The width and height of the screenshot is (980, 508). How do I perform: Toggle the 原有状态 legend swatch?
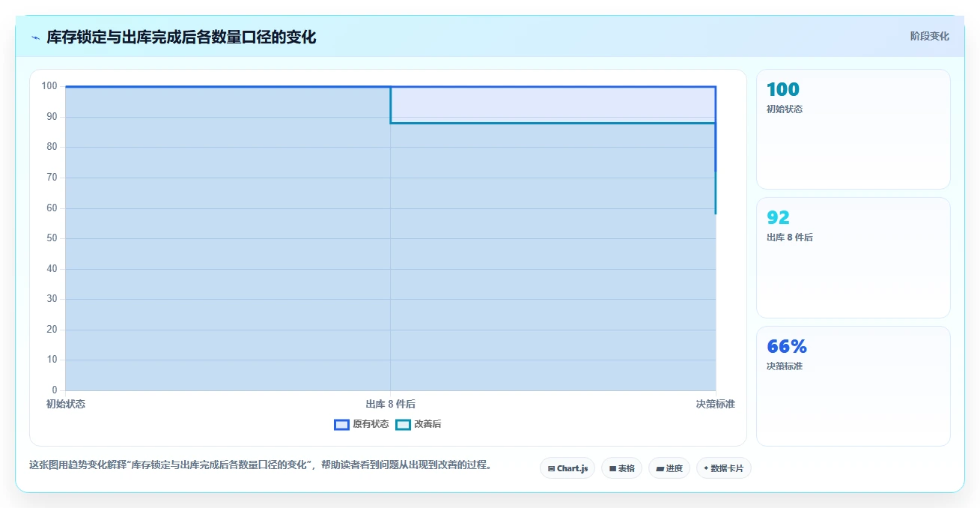(x=341, y=425)
